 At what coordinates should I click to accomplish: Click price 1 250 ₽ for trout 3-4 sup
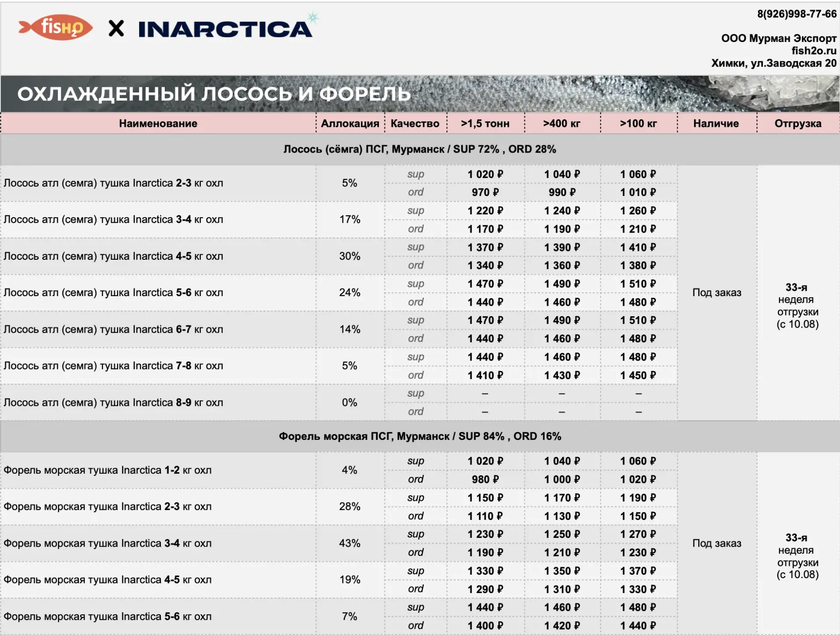(562, 534)
